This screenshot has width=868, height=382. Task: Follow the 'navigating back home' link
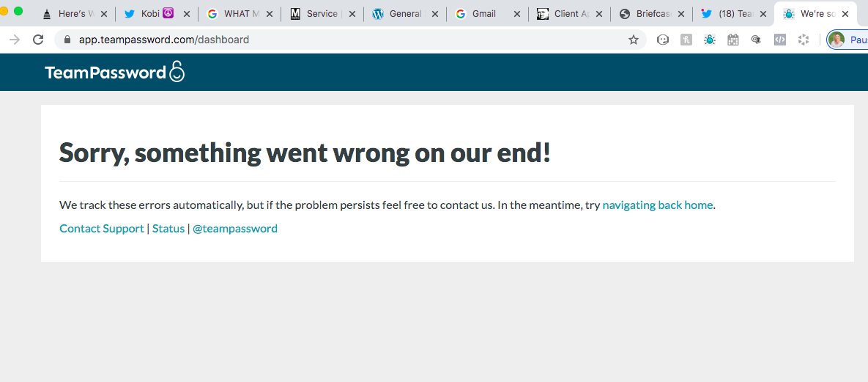click(657, 205)
